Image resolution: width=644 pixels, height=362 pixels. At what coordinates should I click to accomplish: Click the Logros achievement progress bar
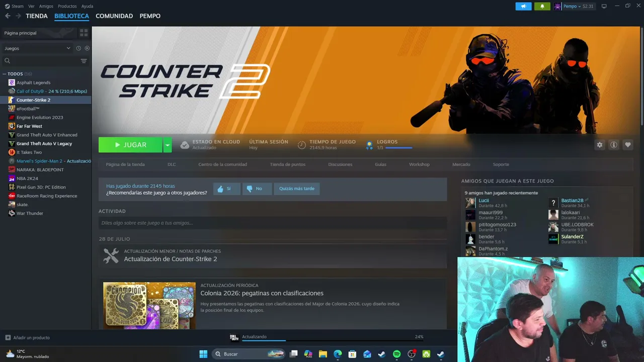399,148
